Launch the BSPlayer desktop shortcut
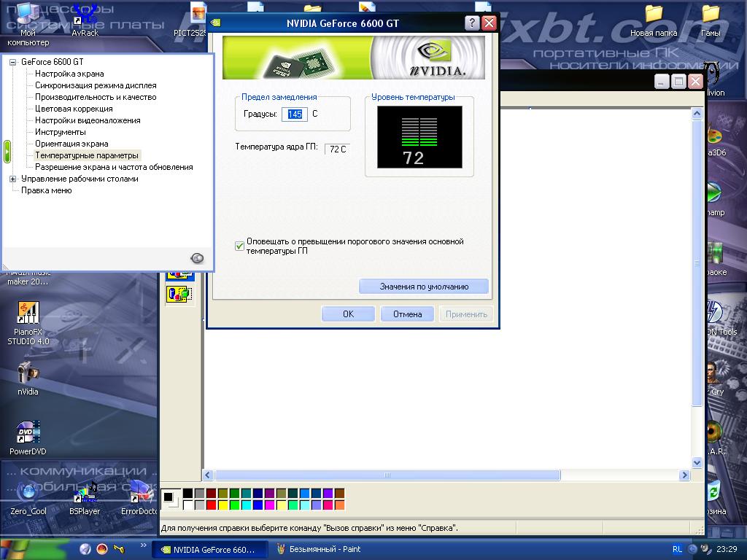This screenshot has width=747, height=560. coord(85,498)
